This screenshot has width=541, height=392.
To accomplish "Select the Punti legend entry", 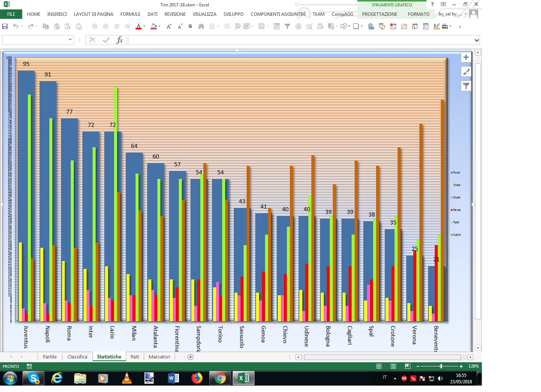I will (456, 172).
